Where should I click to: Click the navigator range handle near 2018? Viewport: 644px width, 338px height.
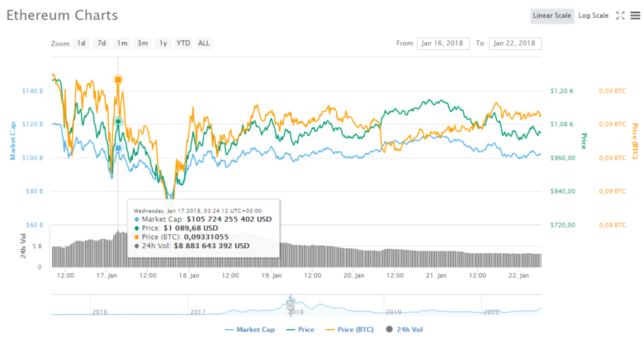[291, 305]
